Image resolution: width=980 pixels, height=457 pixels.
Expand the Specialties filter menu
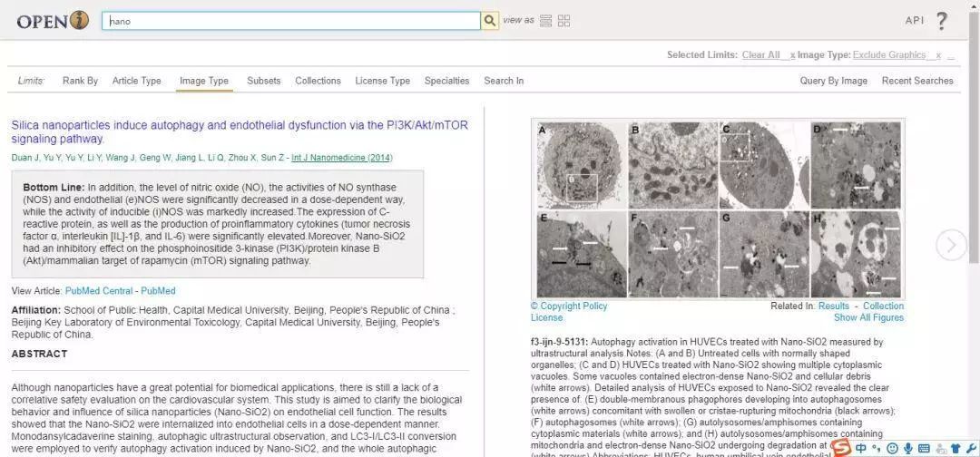[x=446, y=81]
